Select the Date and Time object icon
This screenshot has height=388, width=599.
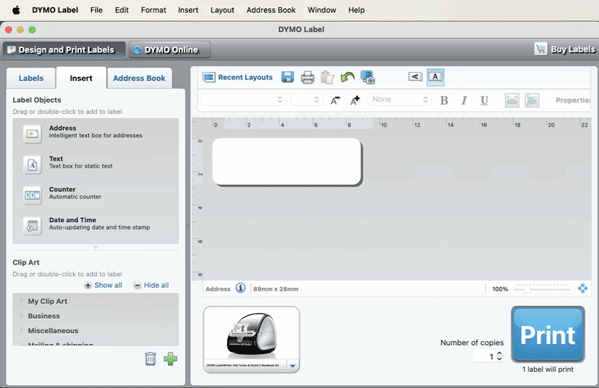32,226
